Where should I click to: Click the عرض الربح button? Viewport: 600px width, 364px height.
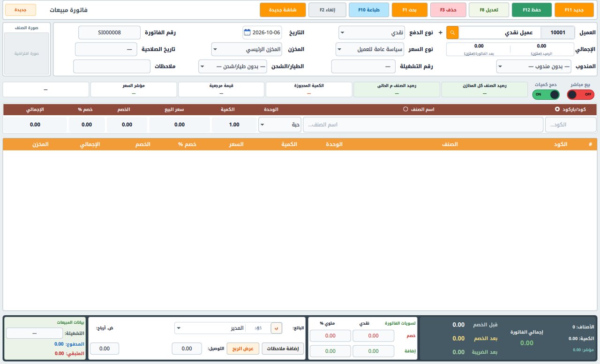coord(243,349)
